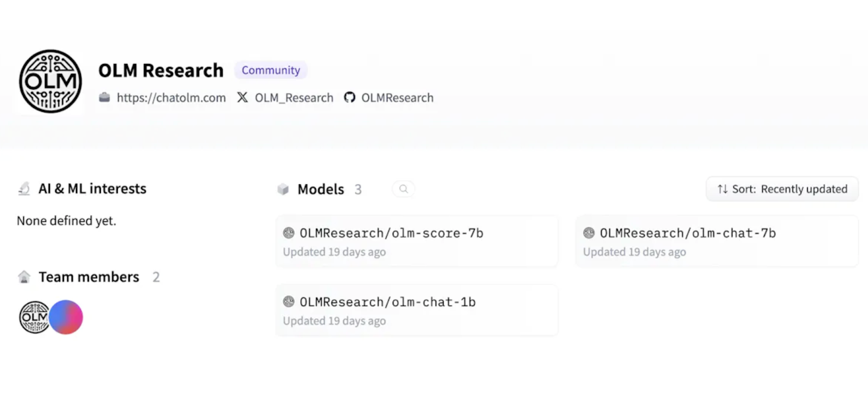Open the Sort: Recently updated dropdown
The image size is (868, 417).
click(782, 189)
